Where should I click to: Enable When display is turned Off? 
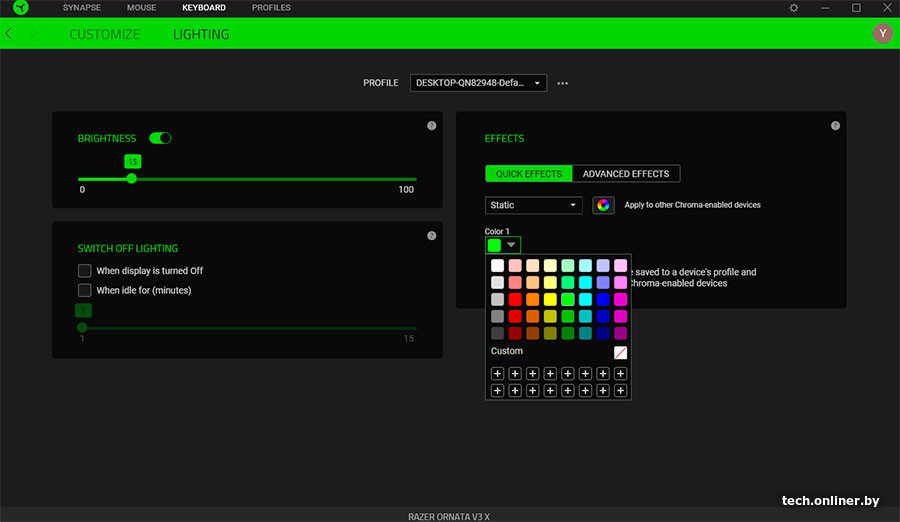[x=85, y=271]
